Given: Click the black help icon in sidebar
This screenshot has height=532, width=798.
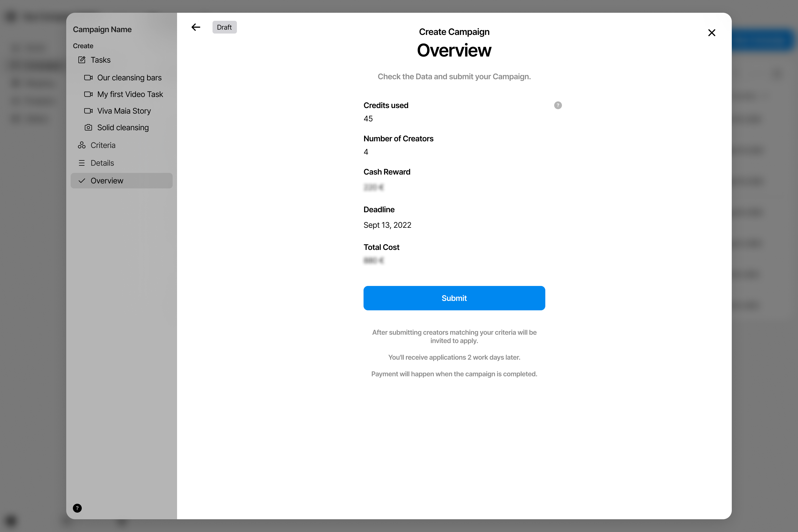Looking at the screenshot, I should pyautogui.click(x=77, y=508).
